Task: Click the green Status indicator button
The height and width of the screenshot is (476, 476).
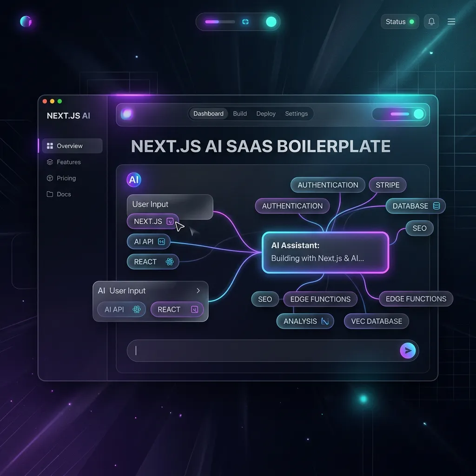Action: (400, 21)
